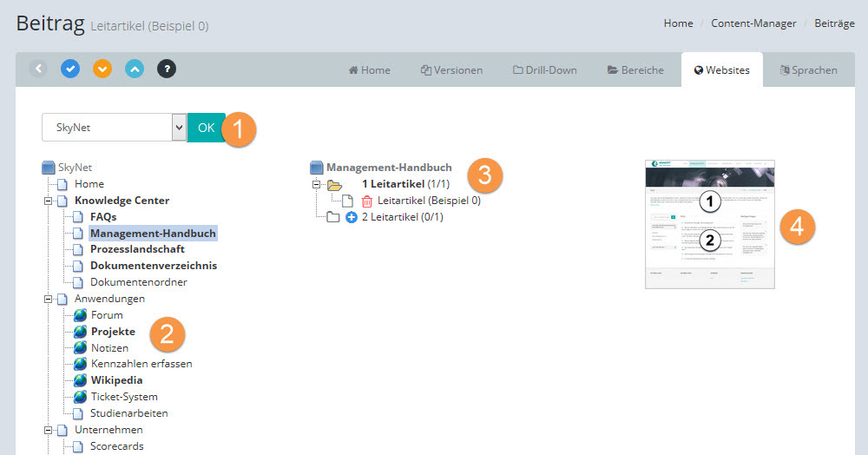Delete Leitartikel (Beispiel 0) with trash icon
Image resolution: width=868 pixels, height=455 pixels.
click(366, 201)
